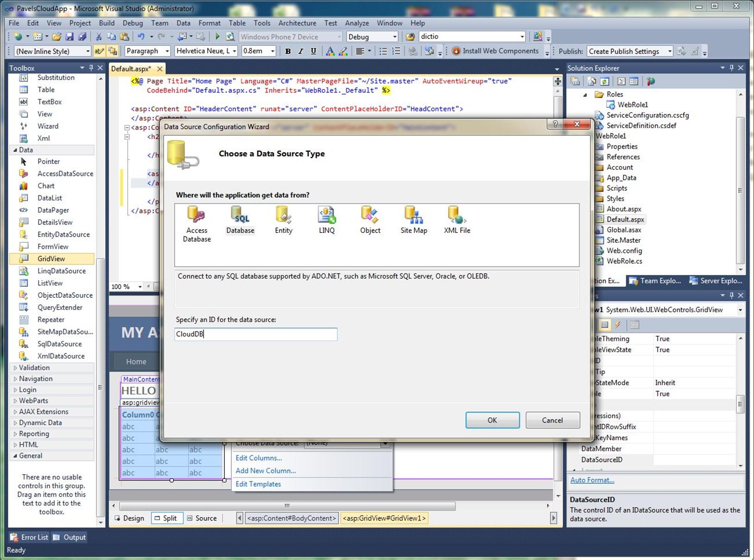Click the Auto Format link
This screenshot has height=560, width=754.
[592, 480]
